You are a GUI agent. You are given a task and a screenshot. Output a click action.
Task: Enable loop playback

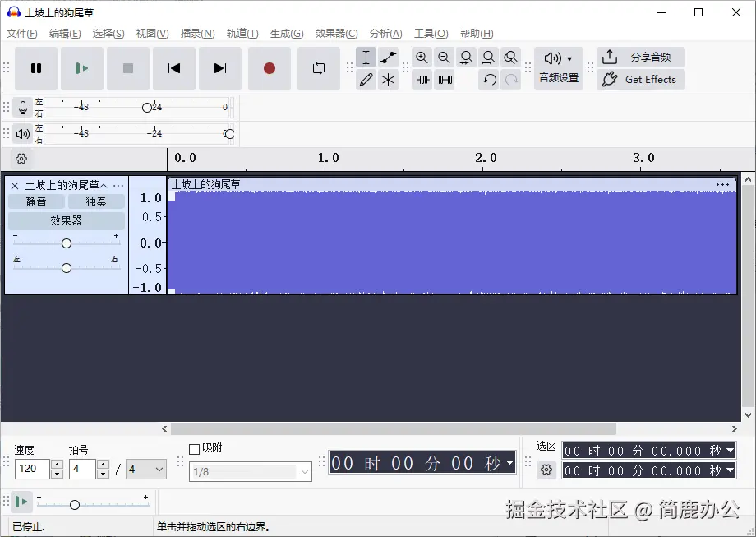(x=320, y=69)
